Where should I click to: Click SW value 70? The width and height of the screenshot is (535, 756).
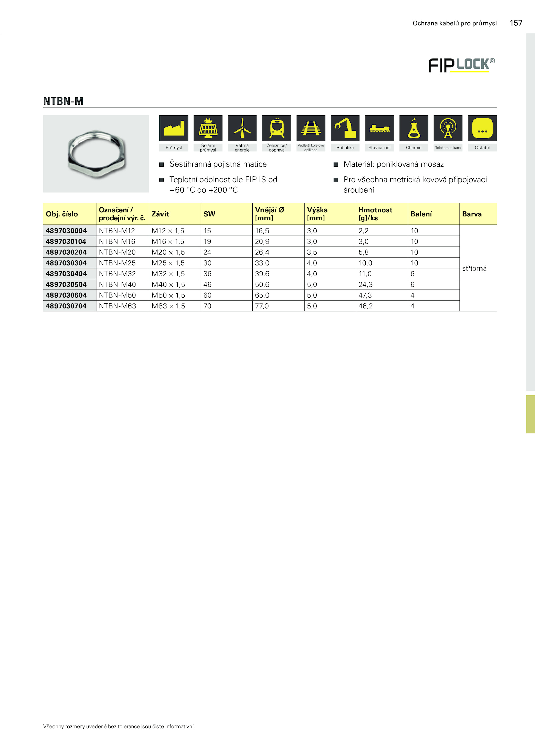coord(207,306)
